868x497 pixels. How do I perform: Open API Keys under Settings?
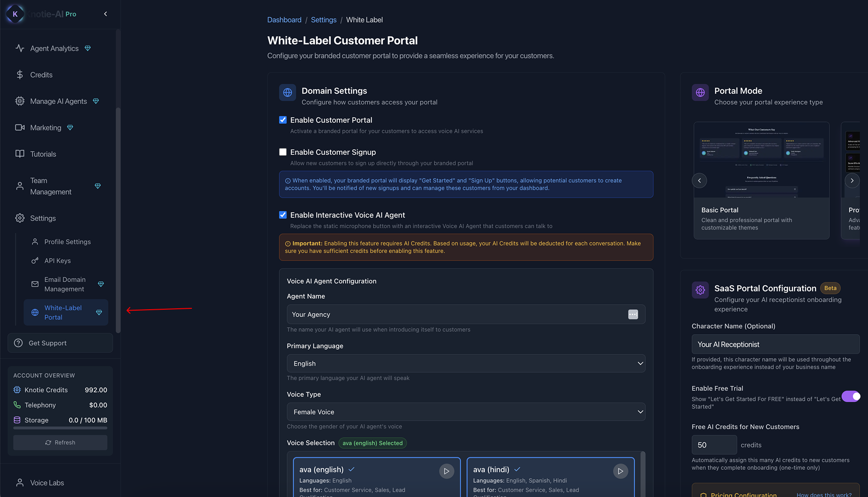click(x=57, y=260)
